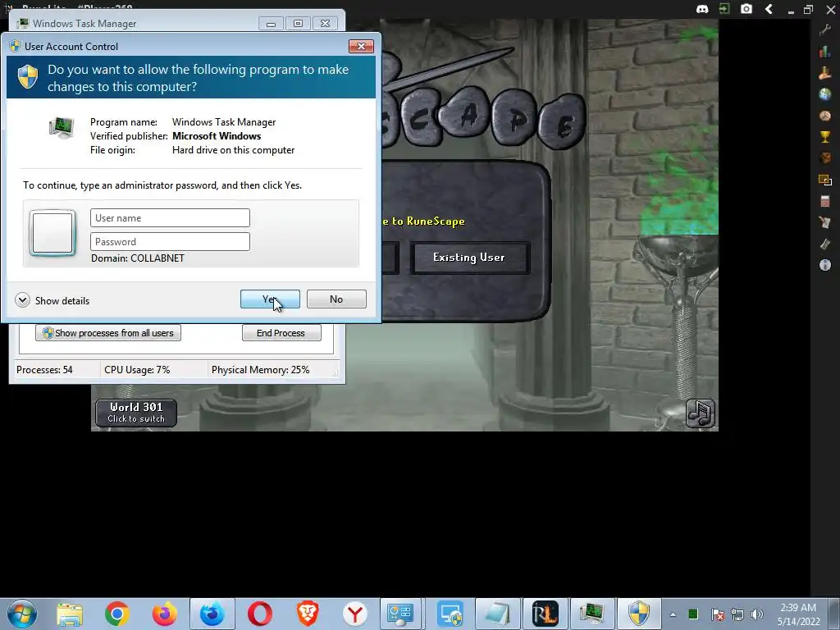
Task: Click the Existing User button
Action: point(470,258)
